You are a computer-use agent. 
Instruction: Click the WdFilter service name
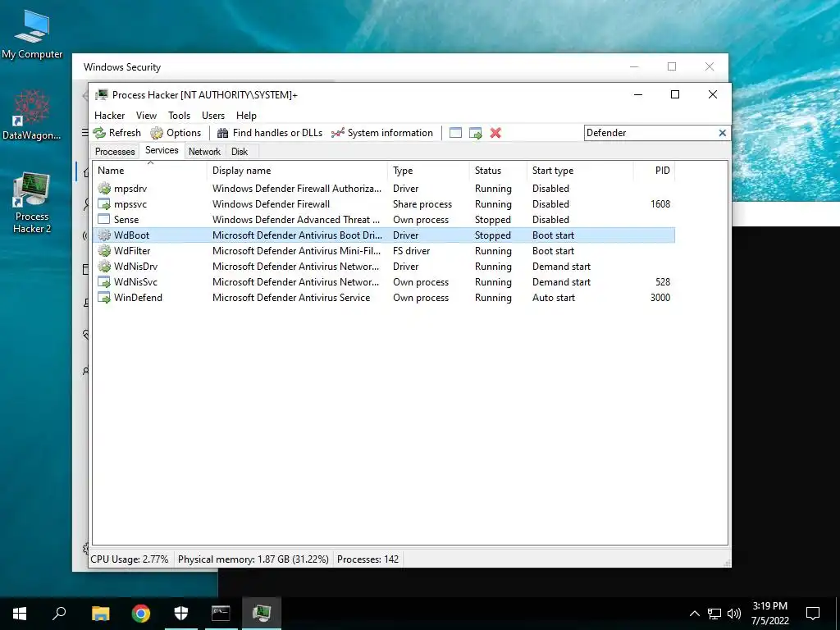point(132,251)
